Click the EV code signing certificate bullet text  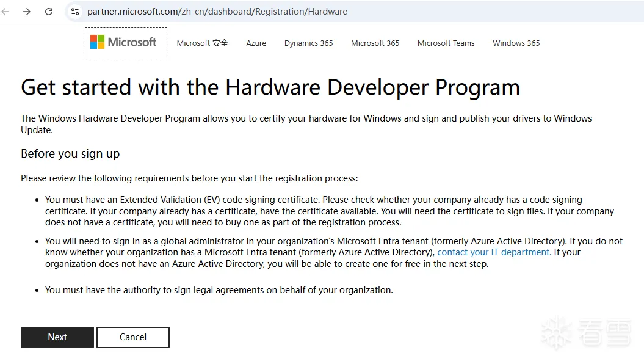tap(330, 211)
